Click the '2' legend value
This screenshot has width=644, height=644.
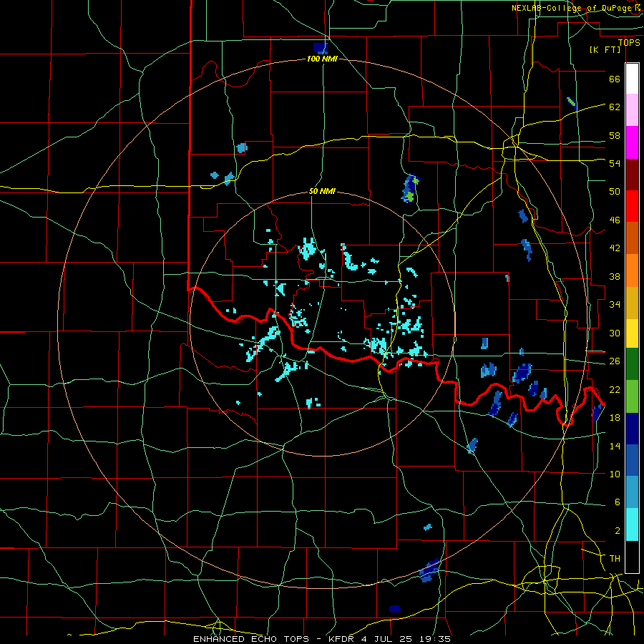617,531
